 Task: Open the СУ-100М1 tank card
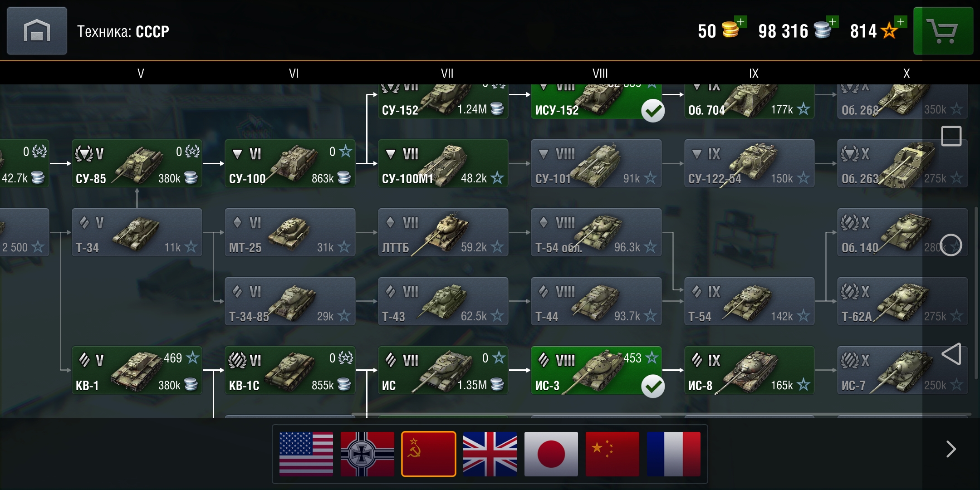[443, 163]
